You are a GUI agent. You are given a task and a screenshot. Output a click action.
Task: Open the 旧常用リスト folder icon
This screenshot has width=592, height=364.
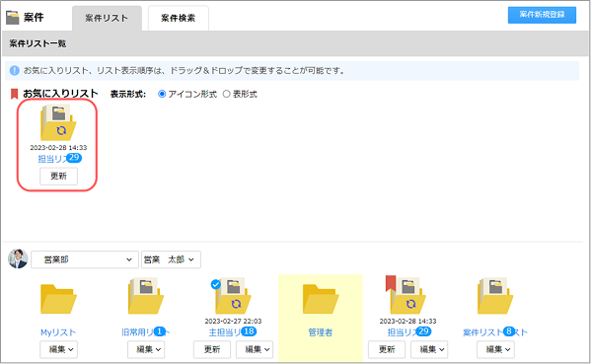146,296
